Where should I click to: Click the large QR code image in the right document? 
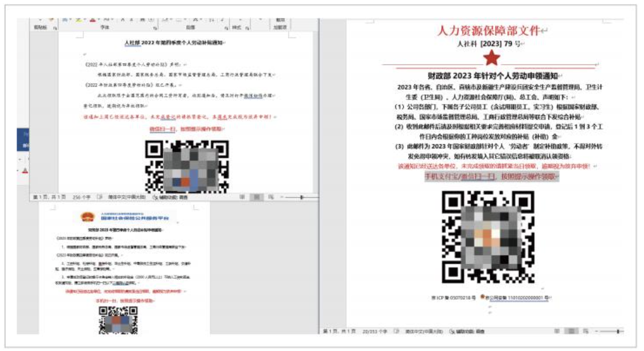click(x=488, y=237)
